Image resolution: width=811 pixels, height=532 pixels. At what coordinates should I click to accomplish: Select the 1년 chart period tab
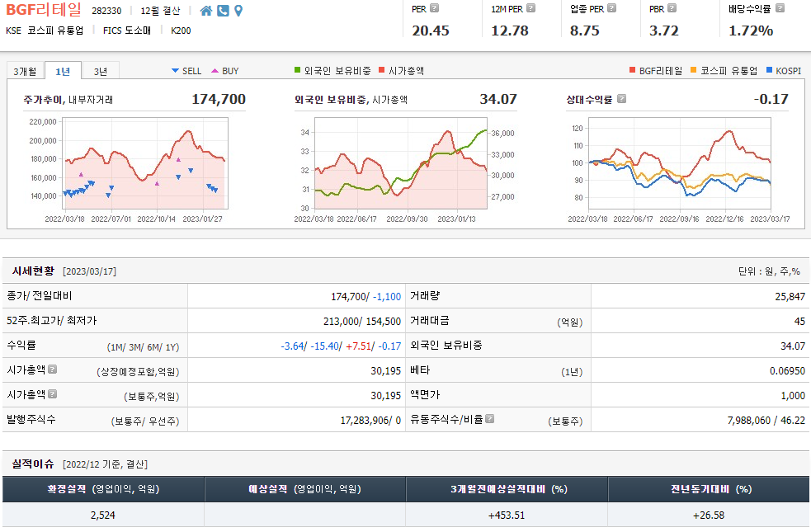[x=63, y=71]
